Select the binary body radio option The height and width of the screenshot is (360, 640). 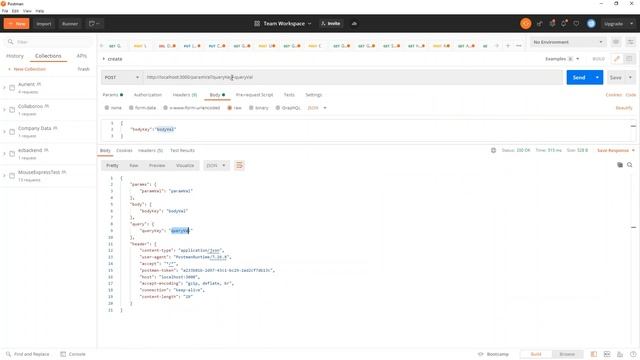click(251, 108)
